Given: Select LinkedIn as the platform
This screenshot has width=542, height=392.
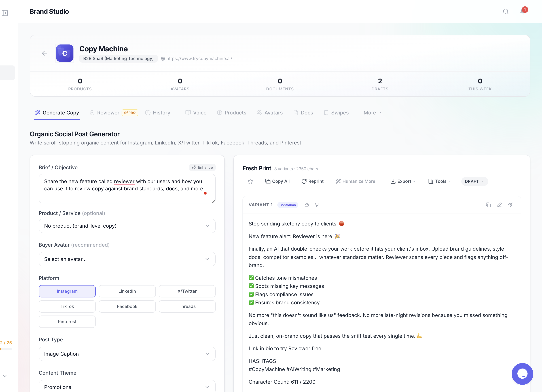Looking at the screenshot, I should tap(127, 291).
